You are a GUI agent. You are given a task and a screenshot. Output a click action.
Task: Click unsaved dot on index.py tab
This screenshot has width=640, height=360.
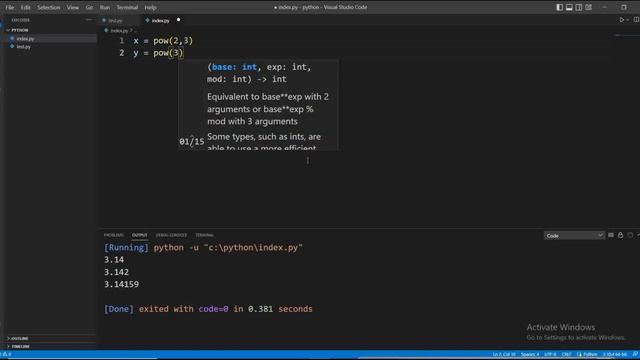[x=178, y=20]
